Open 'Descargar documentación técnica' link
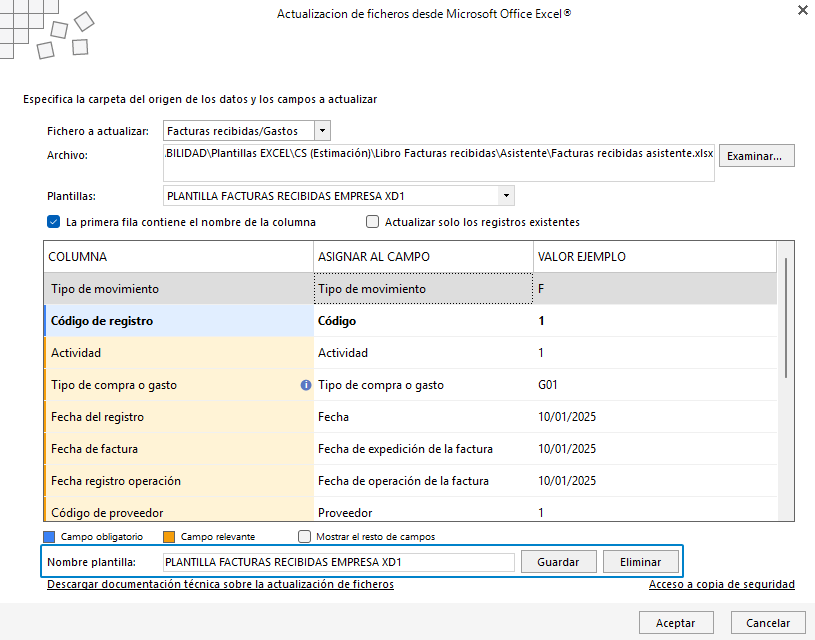This screenshot has height=640, width=815. [220, 584]
